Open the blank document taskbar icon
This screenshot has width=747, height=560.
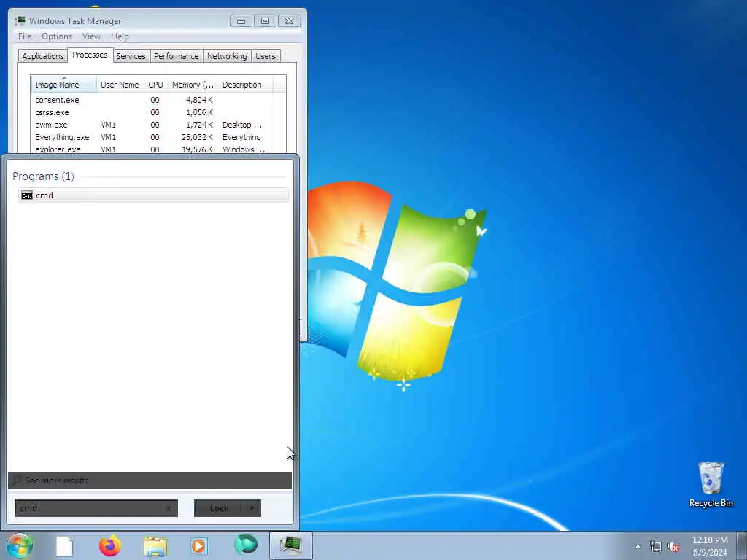click(x=64, y=546)
